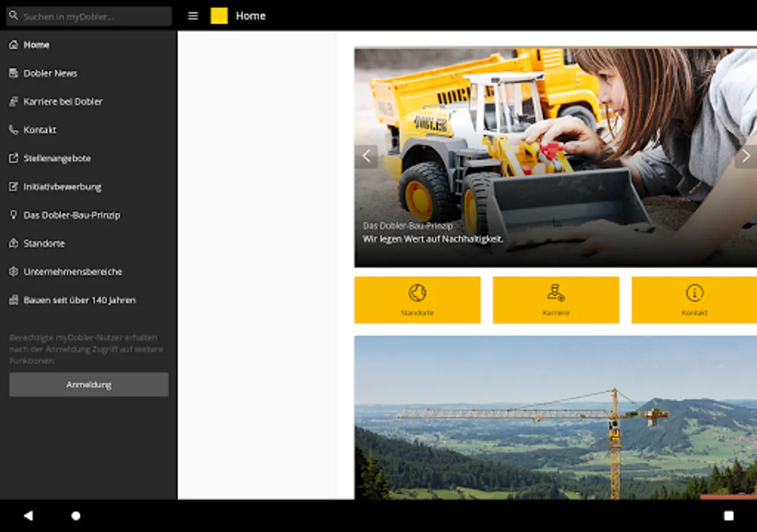Click the 'Home' title in top bar

pyautogui.click(x=251, y=16)
